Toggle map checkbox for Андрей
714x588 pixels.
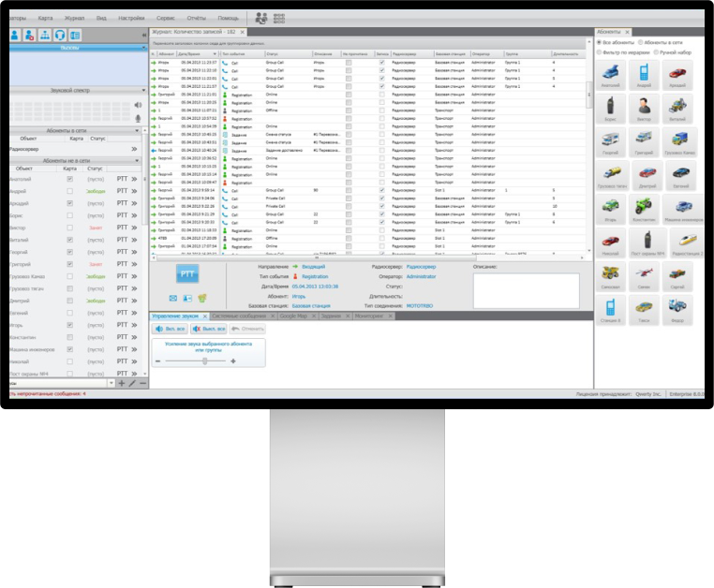(x=69, y=190)
